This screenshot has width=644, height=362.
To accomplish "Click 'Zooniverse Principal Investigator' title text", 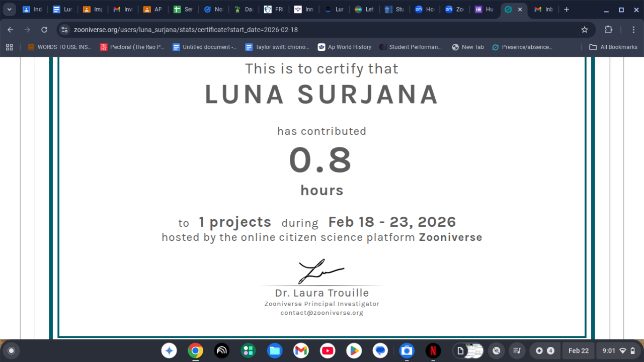I will (x=322, y=304).
